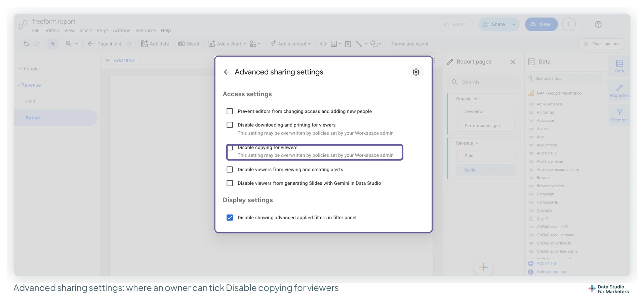Click the Data Studio logo icon
Viewport: 644px width, 301px height.
(23, 24)
